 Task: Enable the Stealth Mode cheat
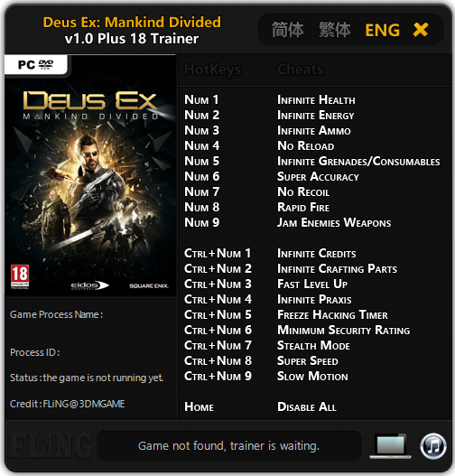coord(313,345)
